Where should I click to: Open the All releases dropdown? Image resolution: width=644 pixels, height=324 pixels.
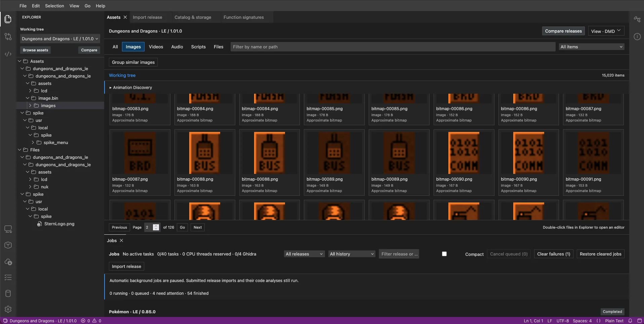(x=304, y=254)
